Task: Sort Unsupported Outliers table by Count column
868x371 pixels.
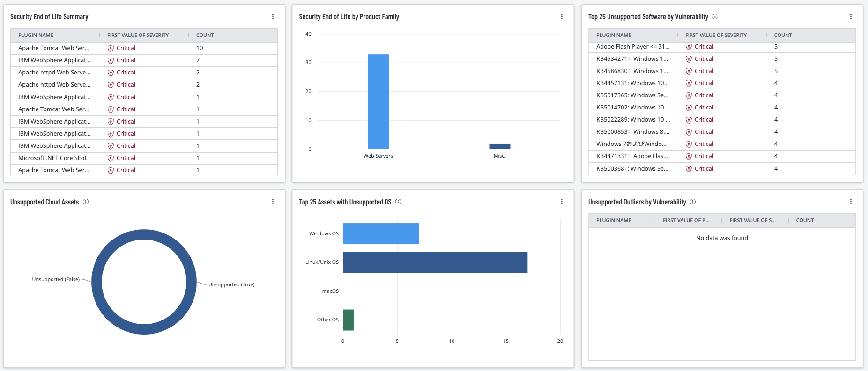Action: (x=805, y=220)
